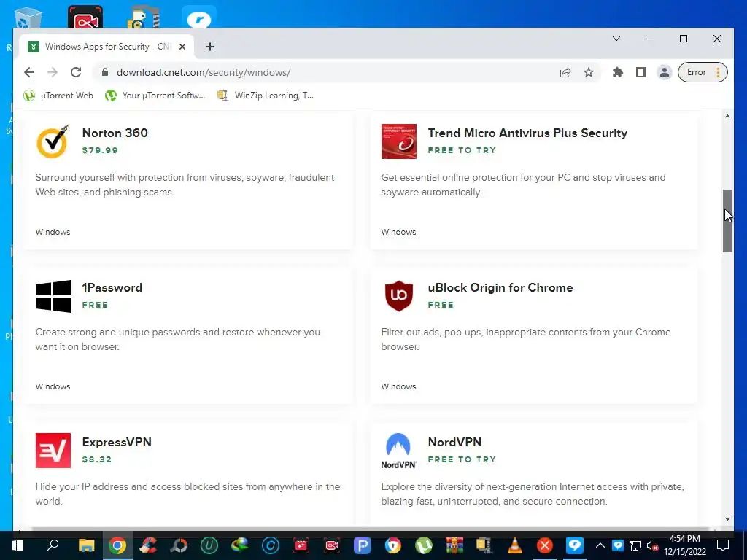Open File Explorer from the taskbar

coord(86,545)
